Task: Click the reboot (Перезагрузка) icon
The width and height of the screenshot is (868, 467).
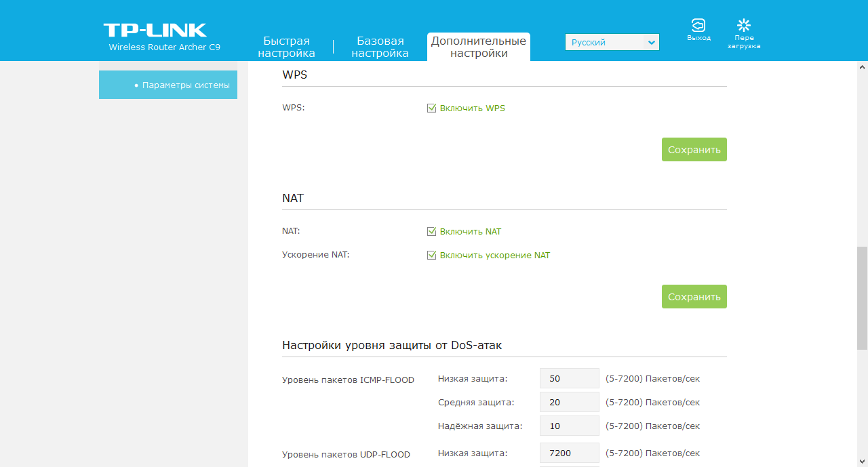Action: point(744,26)
